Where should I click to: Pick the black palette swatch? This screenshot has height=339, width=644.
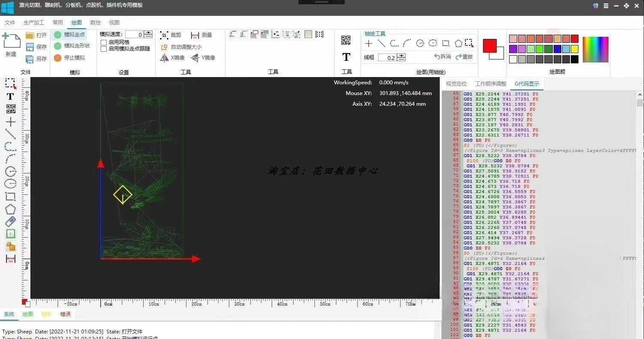tap(575, 59)
